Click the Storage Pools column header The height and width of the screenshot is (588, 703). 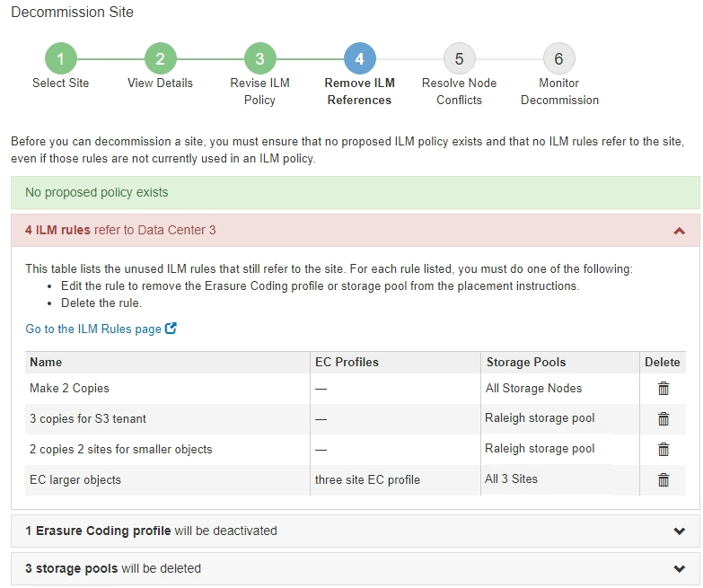point(526,362)
